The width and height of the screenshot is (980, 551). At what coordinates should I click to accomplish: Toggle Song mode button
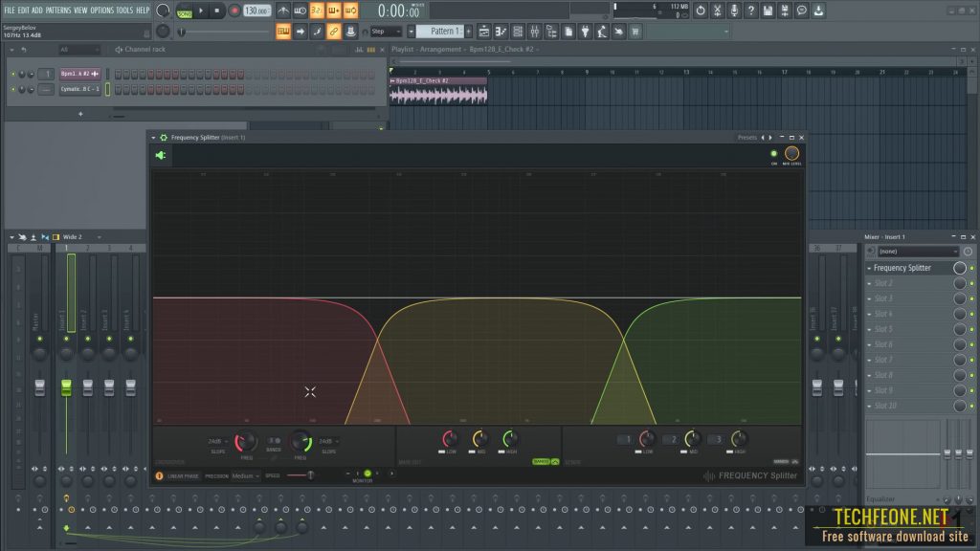point(185,11)
